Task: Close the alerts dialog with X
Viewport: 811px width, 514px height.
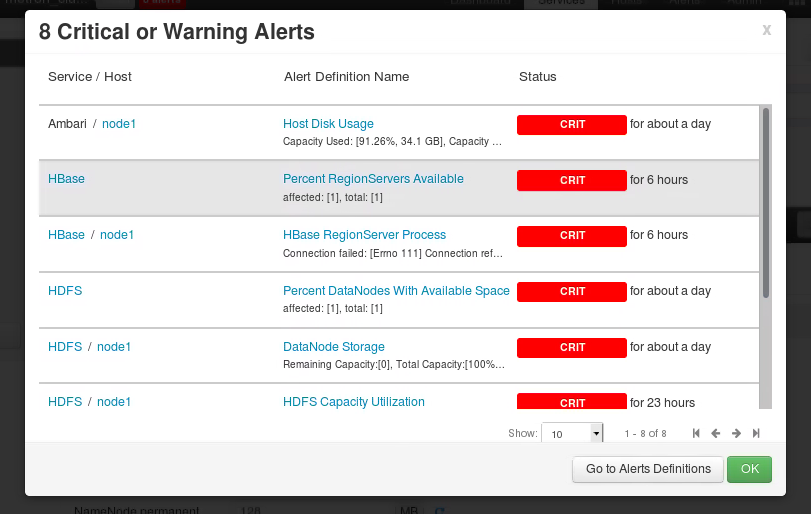Action: point(766,30)
